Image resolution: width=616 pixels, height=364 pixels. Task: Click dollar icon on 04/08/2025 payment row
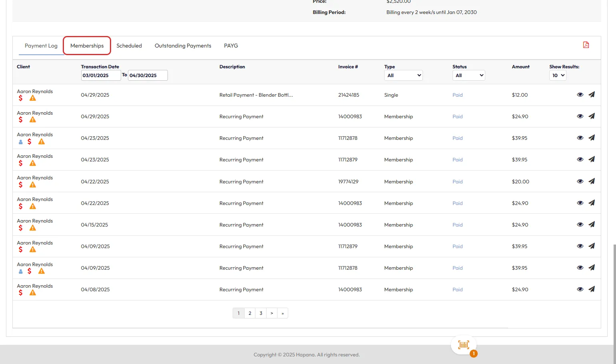21,293
